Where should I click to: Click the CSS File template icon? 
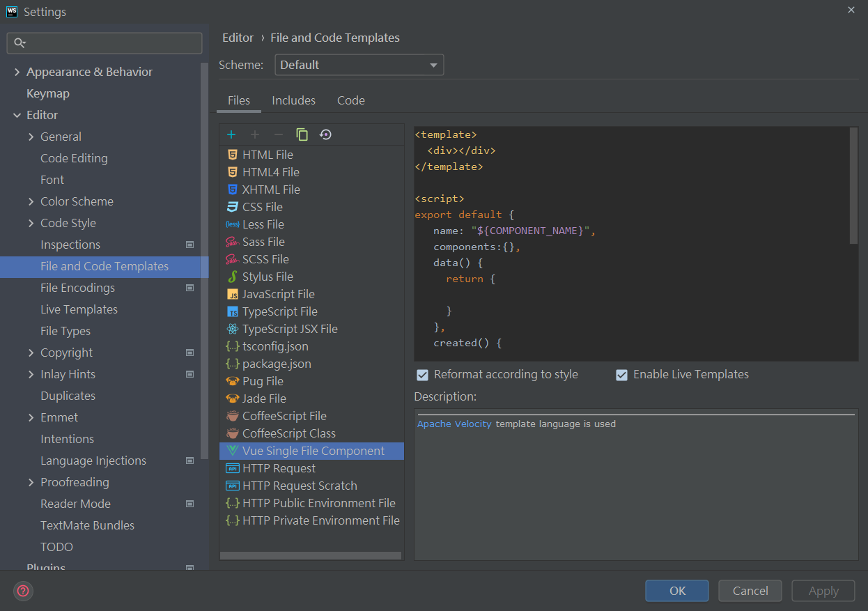[233, 207]
